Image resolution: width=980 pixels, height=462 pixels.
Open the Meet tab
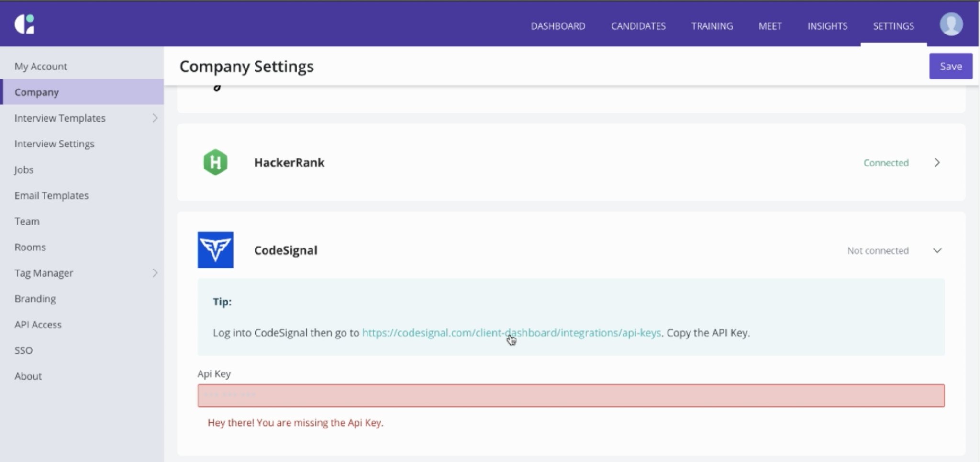(770, 26)
